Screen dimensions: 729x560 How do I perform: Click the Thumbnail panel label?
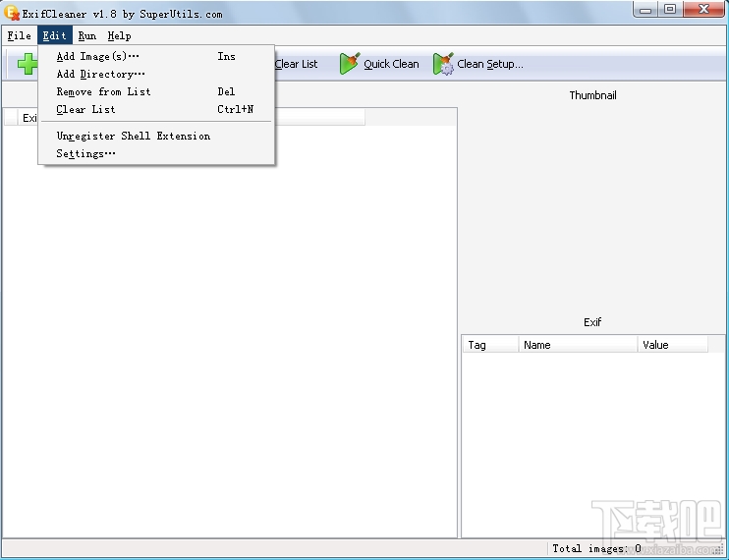592,95
